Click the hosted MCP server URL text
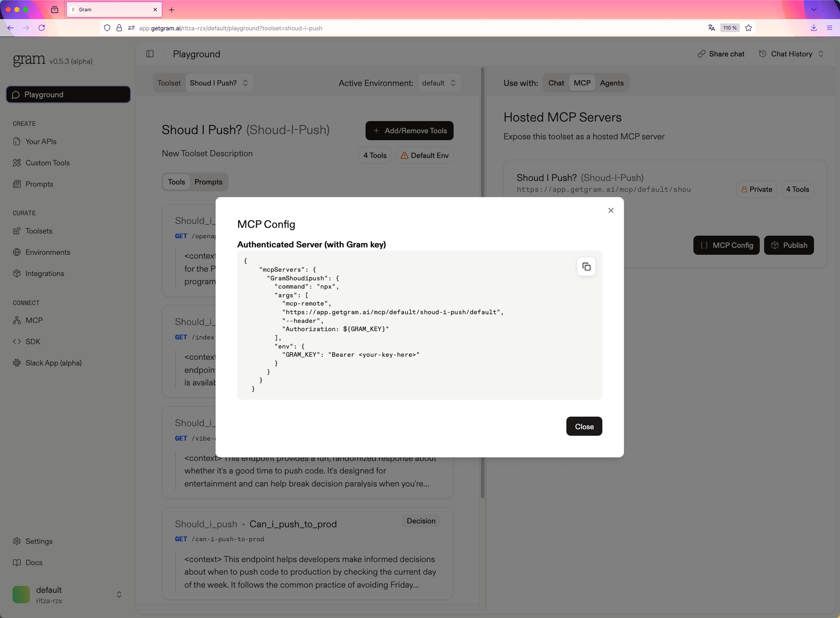The height and width of the screenshot is (618, 840). click(604, 190)
